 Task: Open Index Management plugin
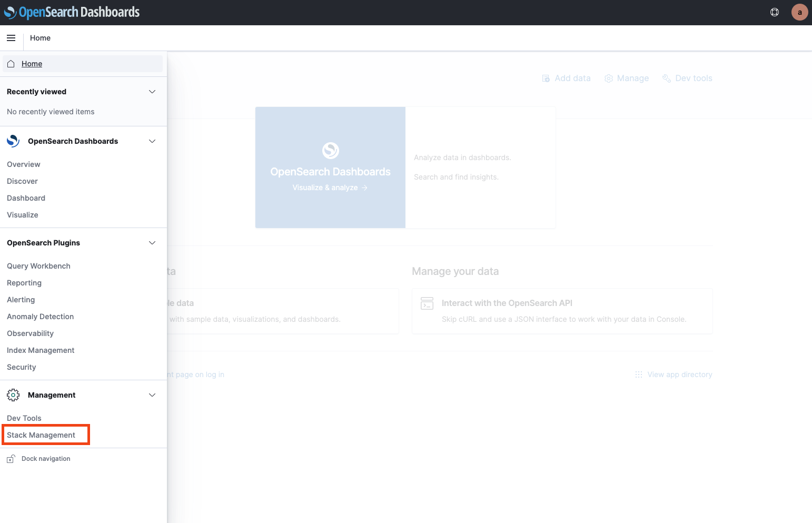41,350
